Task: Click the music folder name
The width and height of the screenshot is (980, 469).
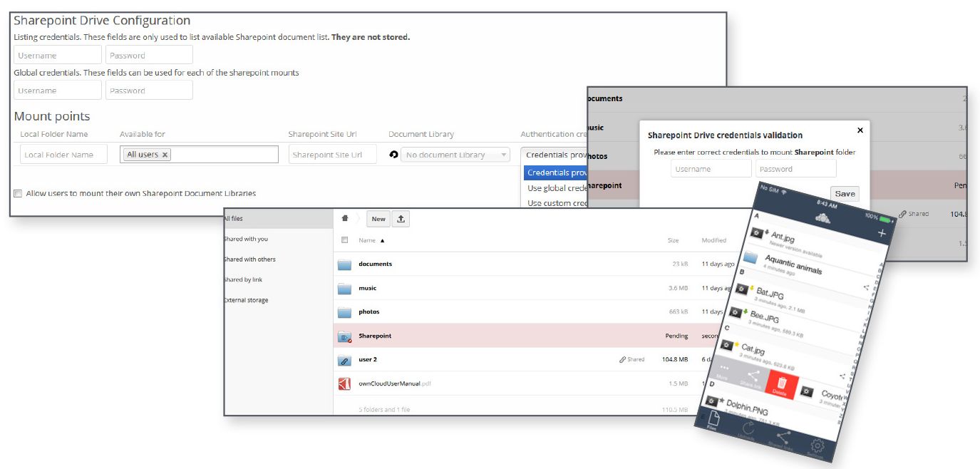Action: tap(367, 288)
